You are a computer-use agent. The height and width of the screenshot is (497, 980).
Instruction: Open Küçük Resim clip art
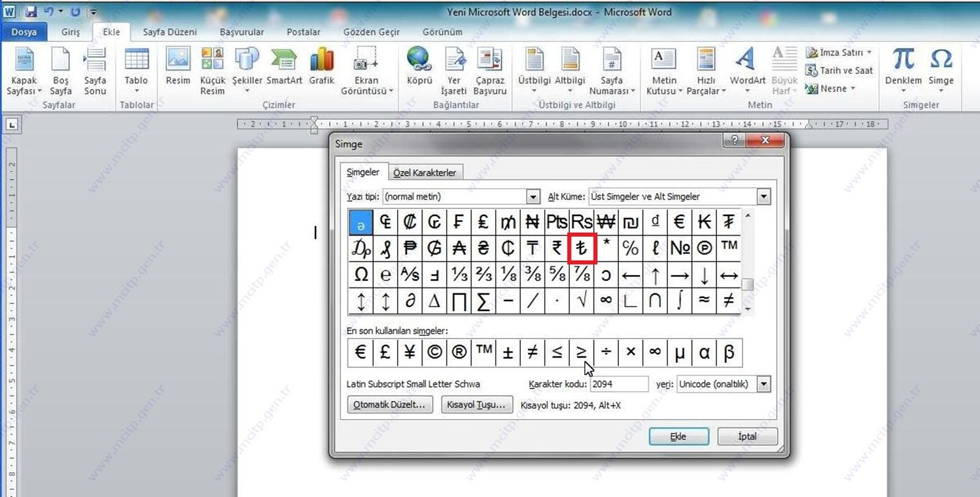pyautogui.click(x=213, y=71)
